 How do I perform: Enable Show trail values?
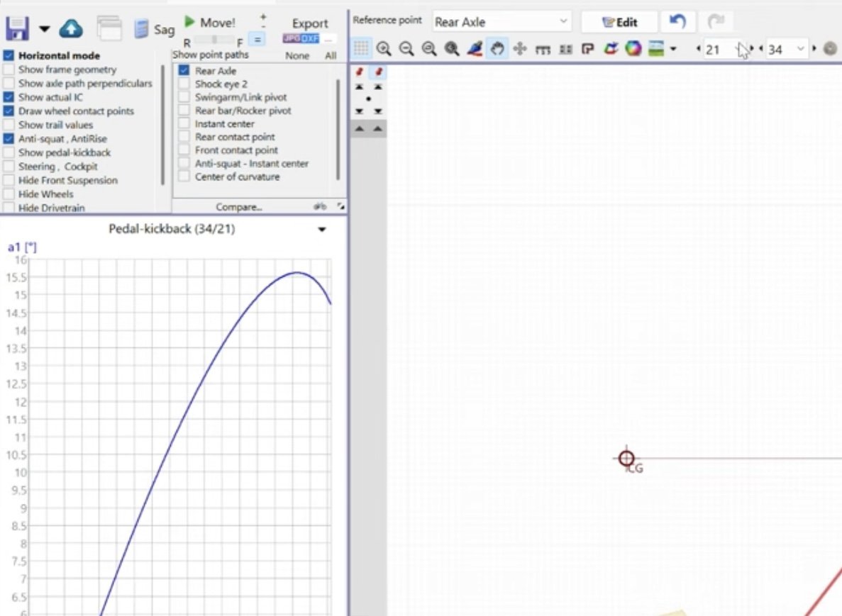point(9,125)
